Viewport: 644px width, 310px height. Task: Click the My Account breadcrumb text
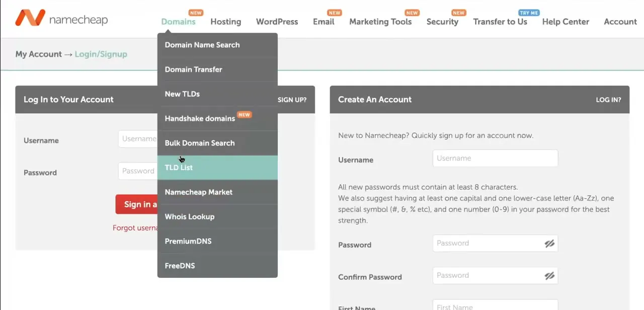pyautogui.click(x=39, y=54)
